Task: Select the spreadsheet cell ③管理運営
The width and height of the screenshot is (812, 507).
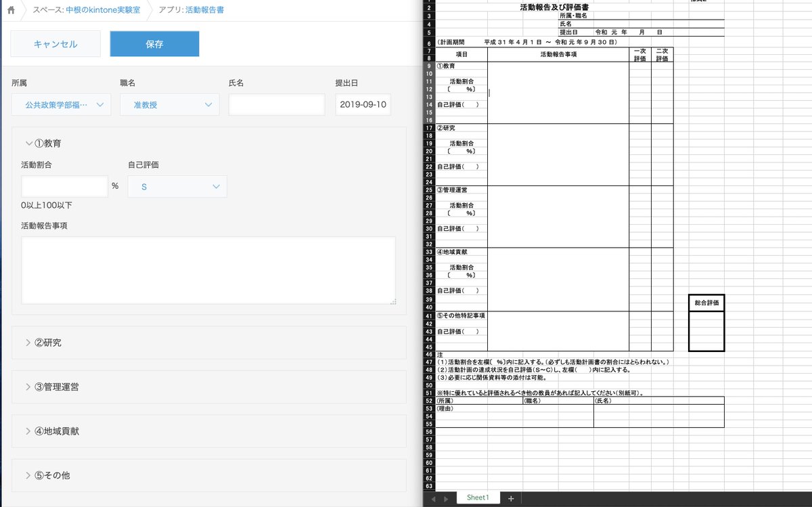Action: (x=461, y=190)
